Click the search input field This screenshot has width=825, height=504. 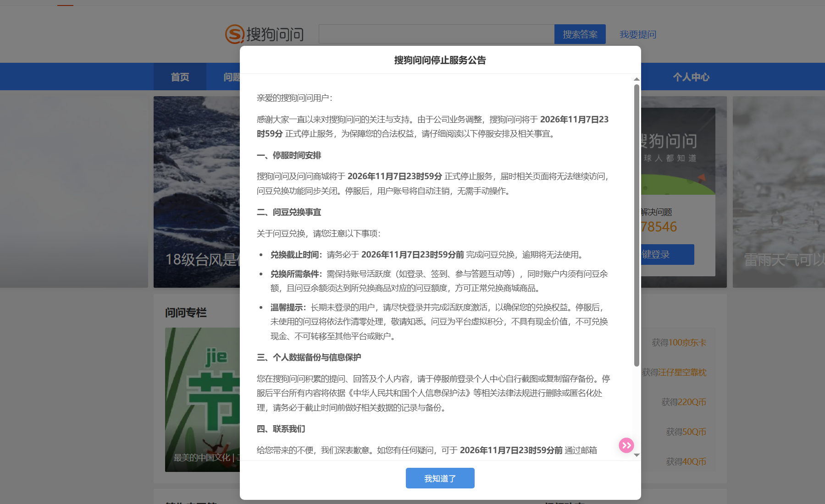[x=437, y=34]
